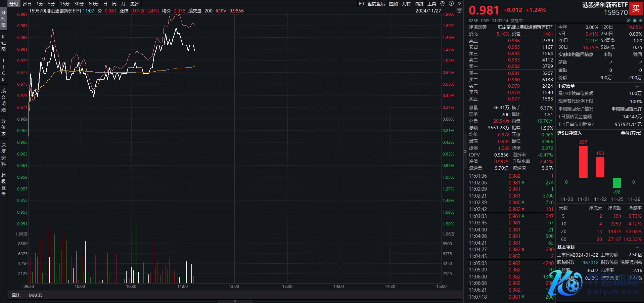Select the MACD indicator tab
The height and width of the screenshot is (303, 644).
[35, 295]
